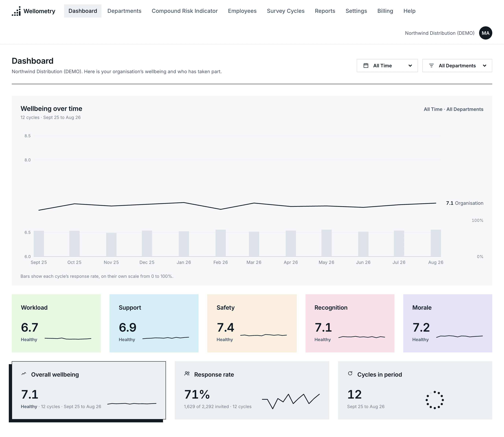Click the Wellometry brand name
The width and height of the screenshot is (504, 437).
click(x=39, y=11)
